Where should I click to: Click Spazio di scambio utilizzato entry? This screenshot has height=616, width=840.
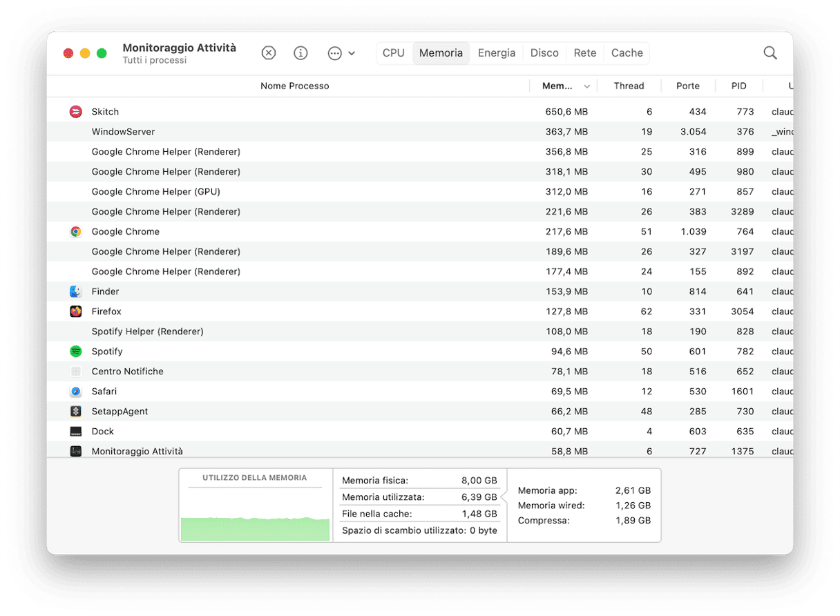tap(420, 531)
